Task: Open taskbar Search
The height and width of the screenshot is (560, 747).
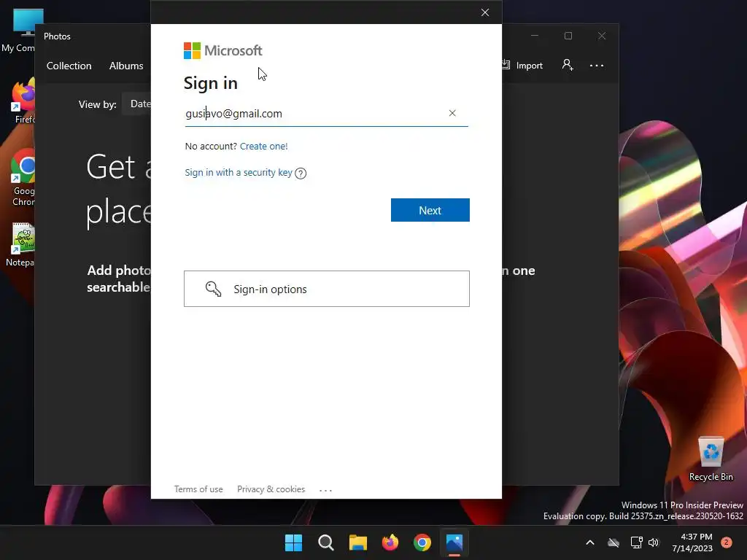Action: point(326,542)
